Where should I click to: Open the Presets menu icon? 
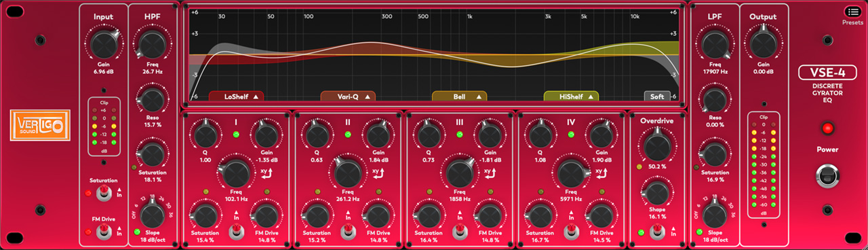point(852,11)
